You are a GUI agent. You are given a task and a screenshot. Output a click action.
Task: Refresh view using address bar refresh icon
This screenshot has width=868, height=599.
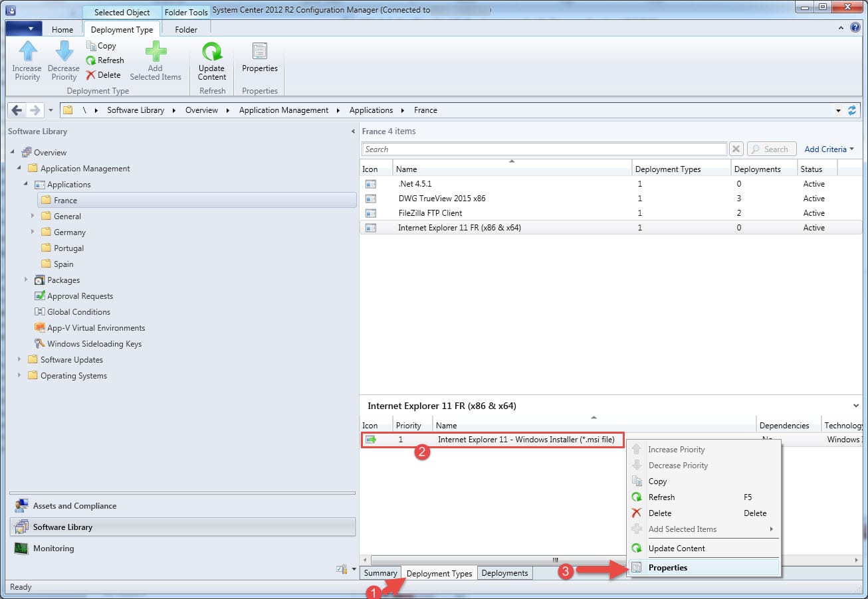click(852, 110)
